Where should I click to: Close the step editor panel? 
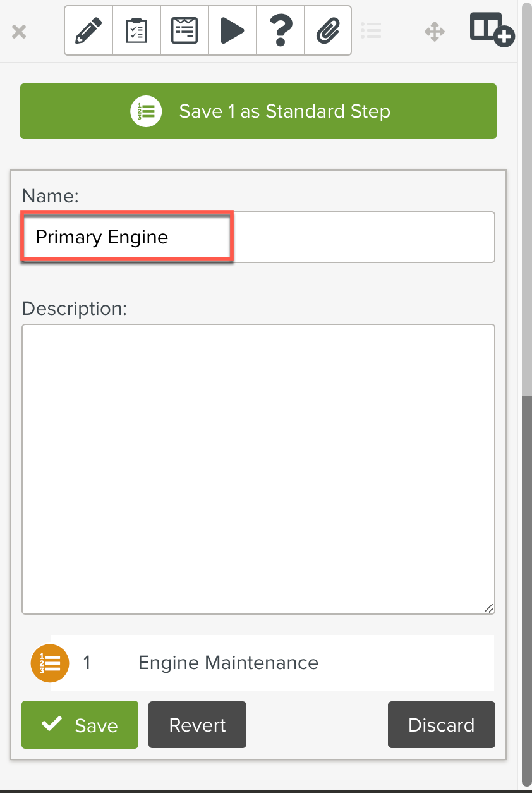pyautogui.click(x=19, y=32)
